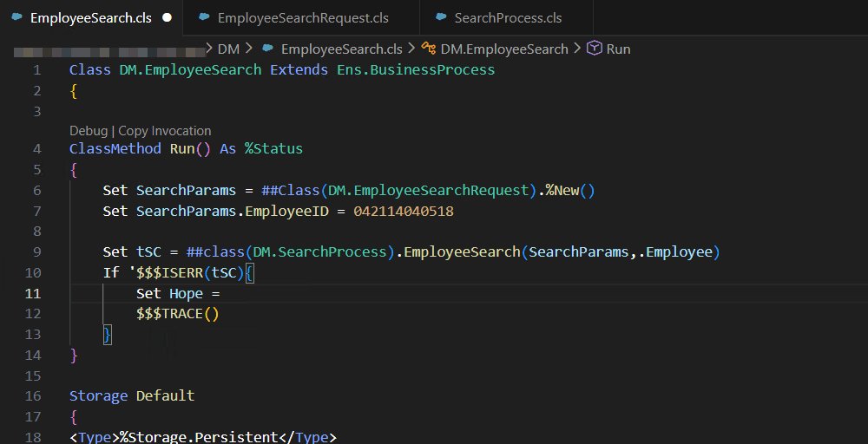
Task: Open the DM folder breadcrumb dropdown
Action: (228, 49)
